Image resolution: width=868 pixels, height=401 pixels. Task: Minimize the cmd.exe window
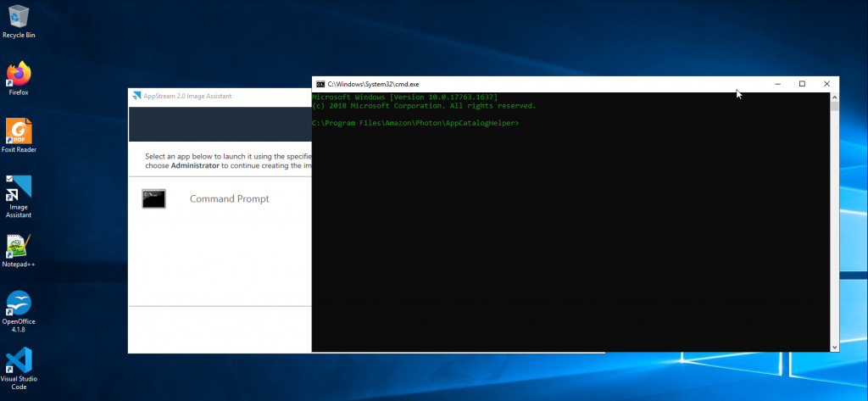[x=778, y=84]
